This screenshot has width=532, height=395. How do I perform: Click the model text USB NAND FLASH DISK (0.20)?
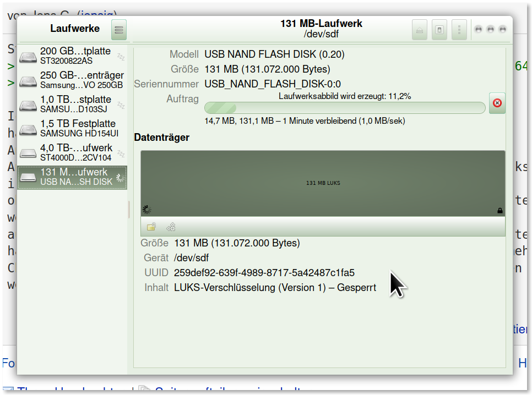point(274,54)
